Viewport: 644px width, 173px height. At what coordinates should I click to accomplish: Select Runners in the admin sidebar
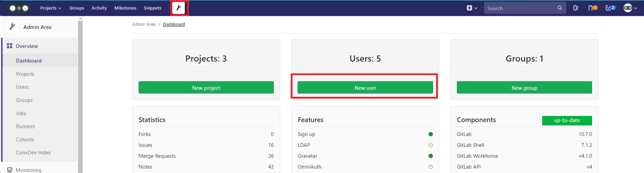[25, 126]
